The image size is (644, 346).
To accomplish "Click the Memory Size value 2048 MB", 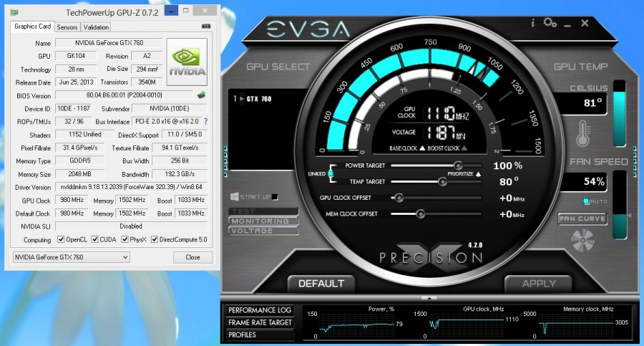I will click(x=79, y=174).
